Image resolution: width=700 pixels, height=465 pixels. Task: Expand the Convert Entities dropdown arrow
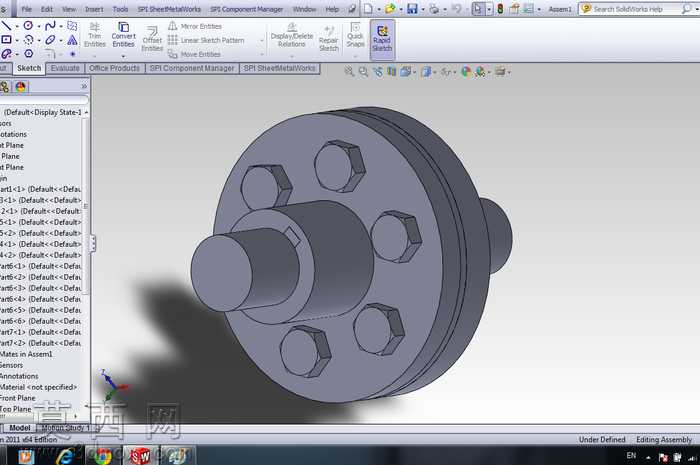click(123, 56)
